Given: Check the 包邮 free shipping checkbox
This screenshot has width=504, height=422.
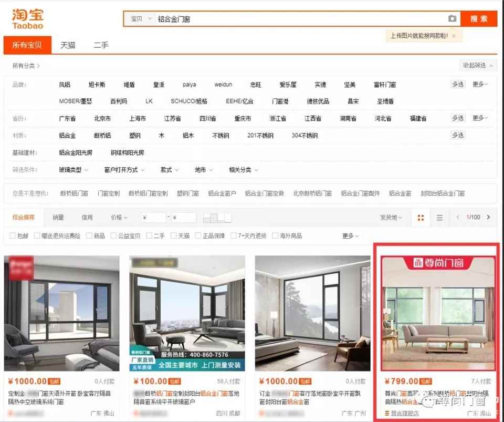Looking at the screenshot, I should [x=13, y=236].
